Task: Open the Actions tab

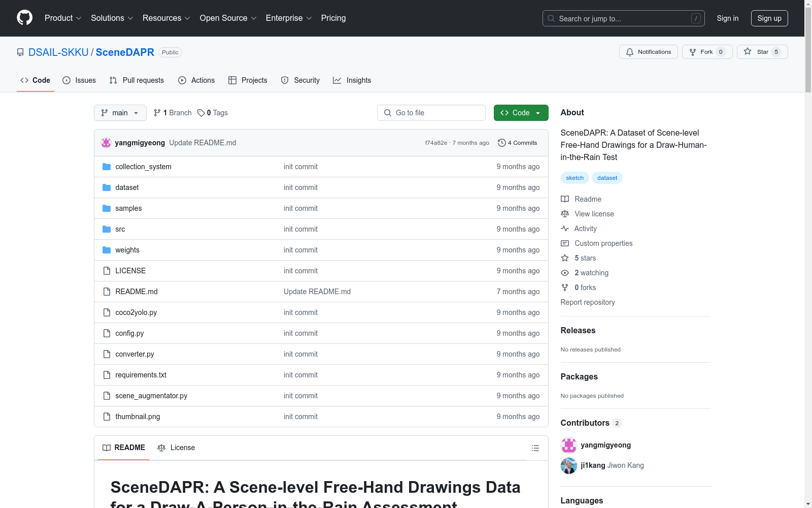Action: pyautogui.click(x=196, y=80)
